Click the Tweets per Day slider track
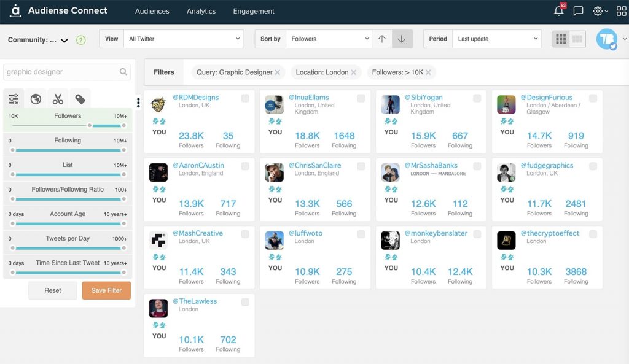 click(x=68, y=248)
